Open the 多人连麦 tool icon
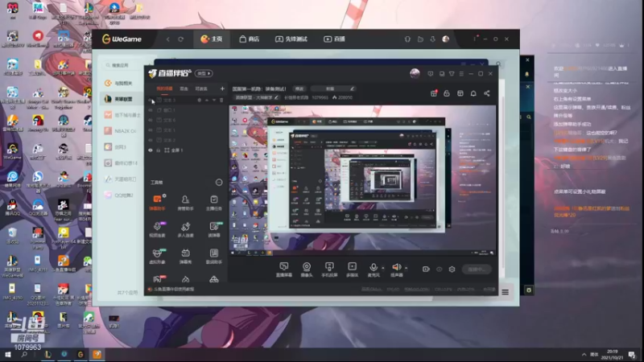 (185, 229)
